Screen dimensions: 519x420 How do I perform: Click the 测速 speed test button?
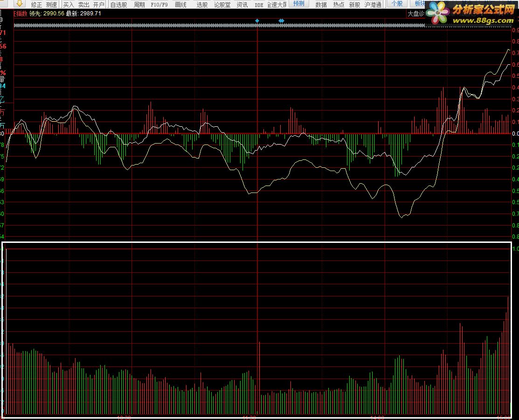52,5
